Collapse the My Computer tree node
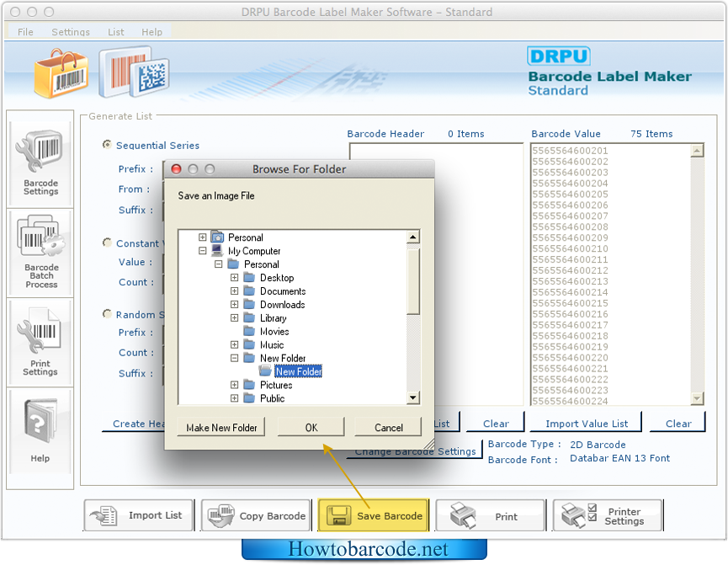Screen dimensions: 728x565 [x=203, y=250]
